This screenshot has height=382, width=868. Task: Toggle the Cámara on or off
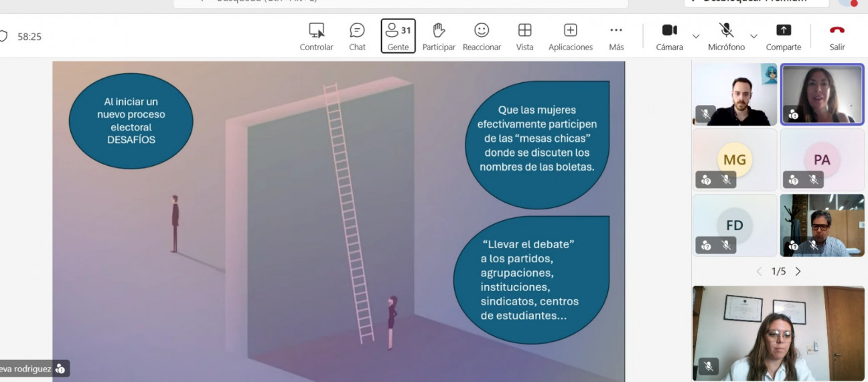pos(669,36)
